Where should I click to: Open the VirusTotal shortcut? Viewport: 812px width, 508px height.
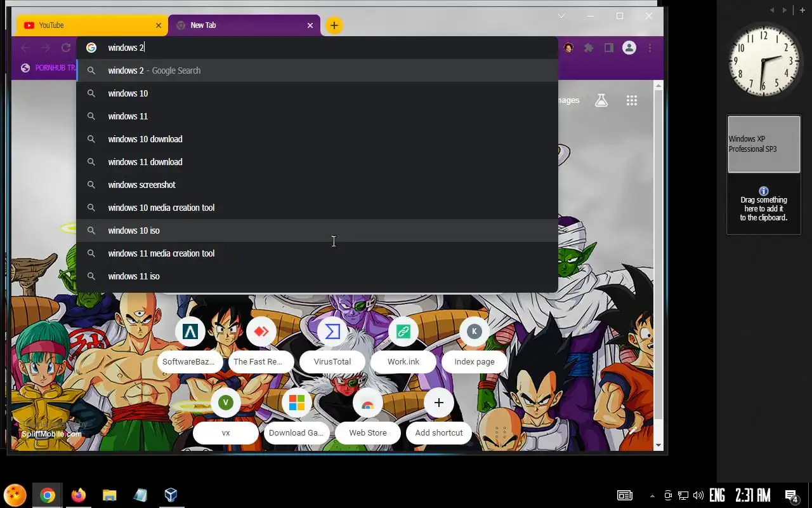pos(332,346)
